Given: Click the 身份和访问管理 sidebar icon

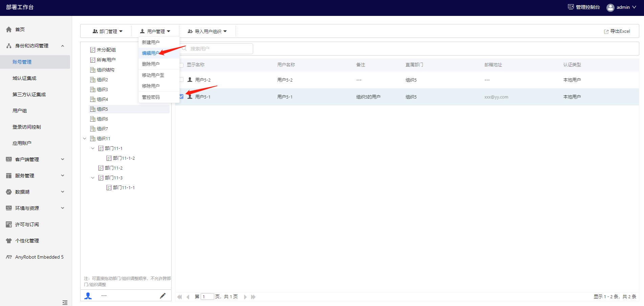Looking at the screenshot, I should [x=9, y=46].
